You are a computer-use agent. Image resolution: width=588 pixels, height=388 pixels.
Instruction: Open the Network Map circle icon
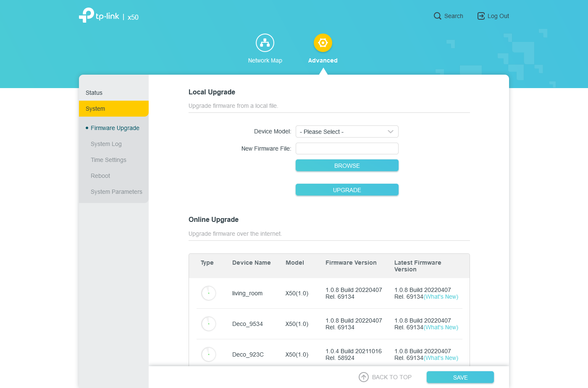pos(265,43)
